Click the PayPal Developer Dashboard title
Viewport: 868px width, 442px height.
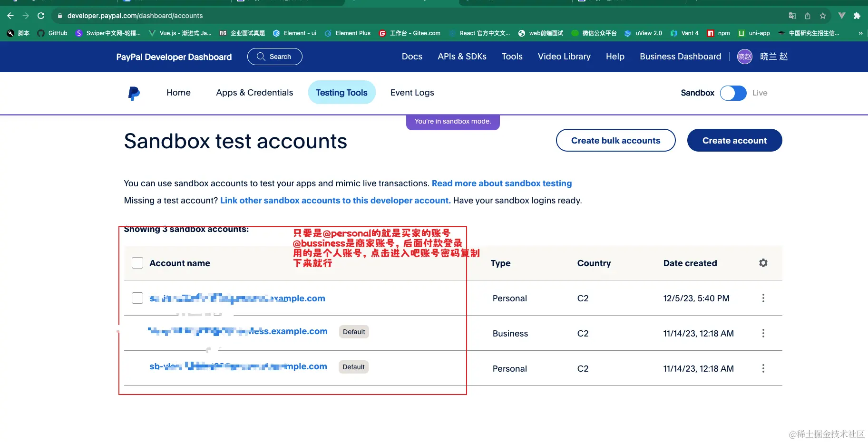click(174, 57)
